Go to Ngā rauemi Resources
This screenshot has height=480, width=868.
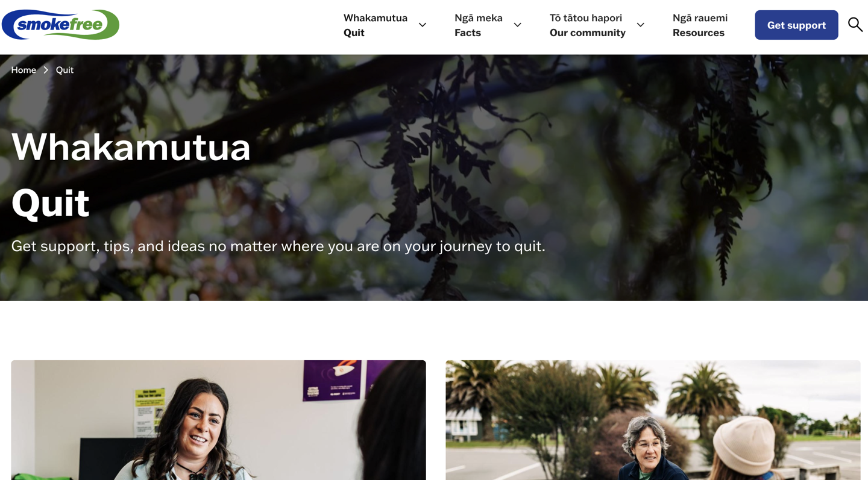(x=700, y=25)
